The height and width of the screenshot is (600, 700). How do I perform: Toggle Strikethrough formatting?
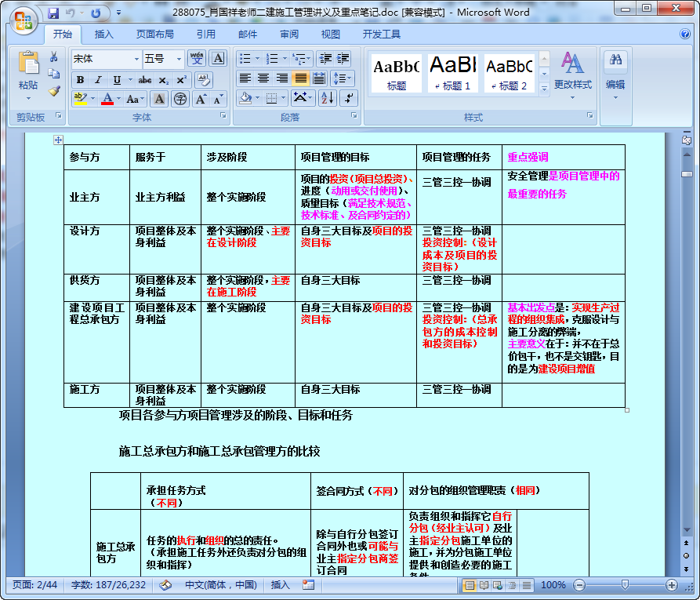pos(145,80)
